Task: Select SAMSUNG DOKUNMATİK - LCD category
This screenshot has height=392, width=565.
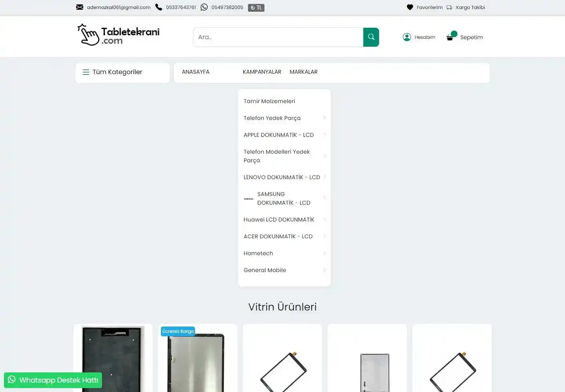Action: tap(284, 198)
